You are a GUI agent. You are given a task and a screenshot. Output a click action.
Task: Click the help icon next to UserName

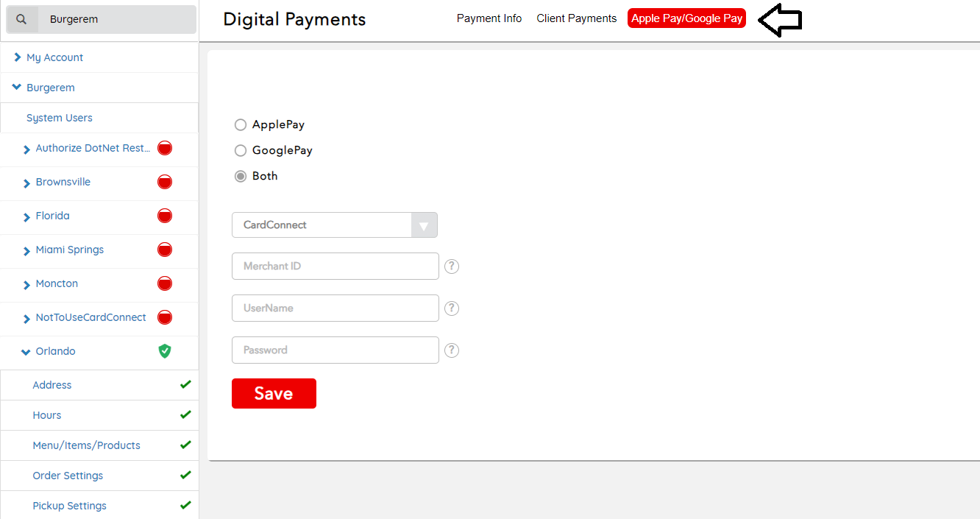point(452,308)
